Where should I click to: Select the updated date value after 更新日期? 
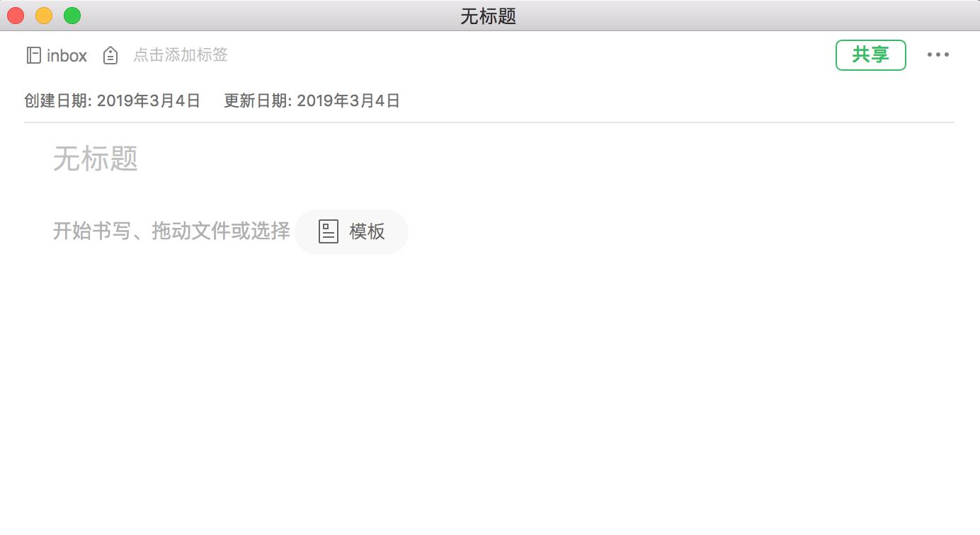pos(348,100)
